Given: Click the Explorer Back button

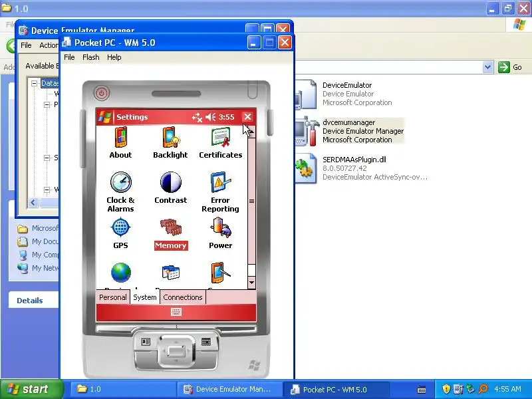Looking at the screenshot, I should pyautogui.click(x=11, y=45).
